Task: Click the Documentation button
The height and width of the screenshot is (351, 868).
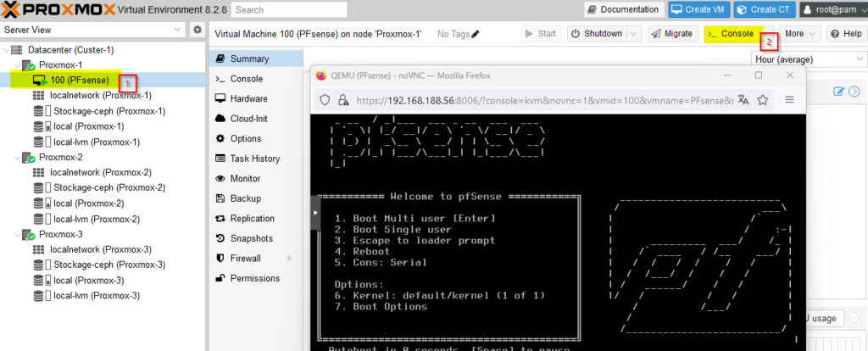Action: 624,9
